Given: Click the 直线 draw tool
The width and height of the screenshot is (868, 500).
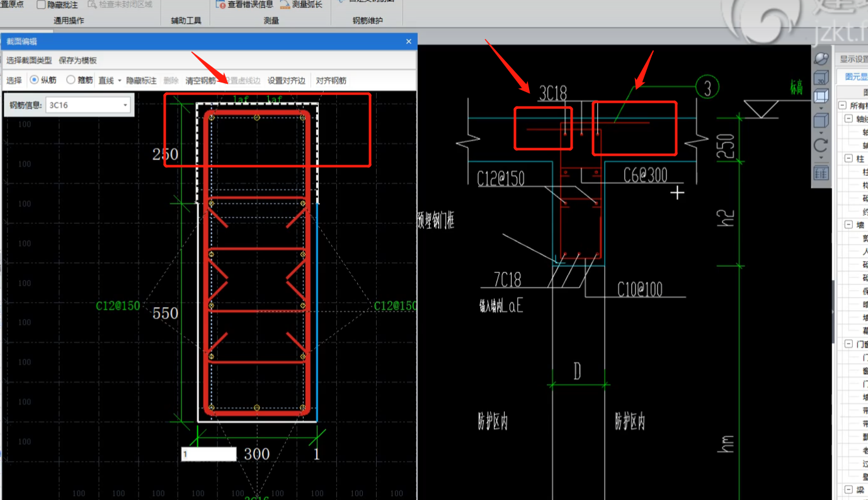Looking at the screenshot, I should [106, 81].
